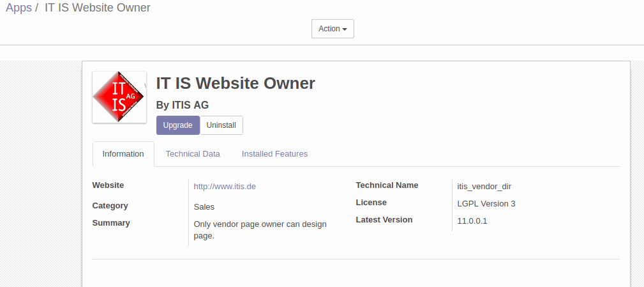Click the IT IS Website Owner breadcrumb

point(98,8)
